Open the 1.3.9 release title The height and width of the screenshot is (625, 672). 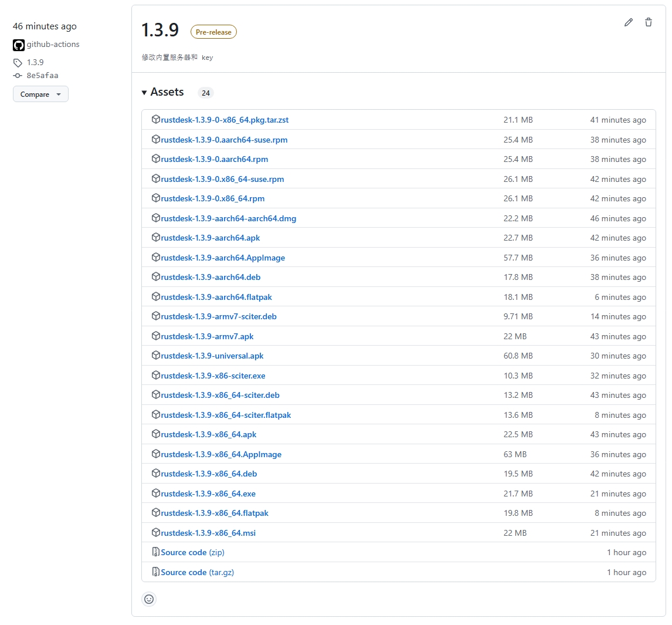[x=160, y=30]
